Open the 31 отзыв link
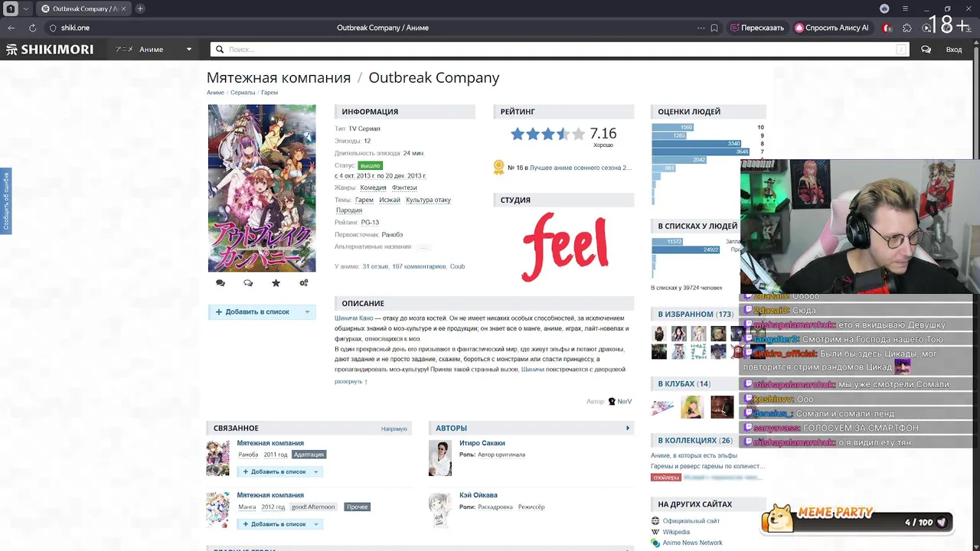This screenshot has height=551, width=980. click(375, 266)
